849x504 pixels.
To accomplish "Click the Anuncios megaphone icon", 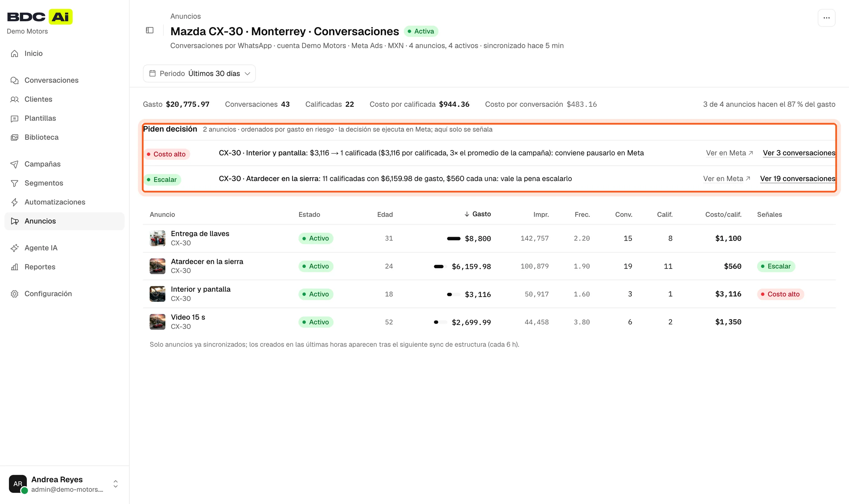I will [x=14, y=221].
